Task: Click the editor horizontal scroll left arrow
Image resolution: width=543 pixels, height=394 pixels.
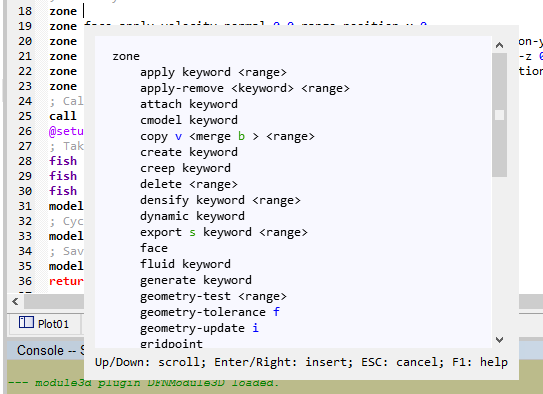Action: point(15,301)
